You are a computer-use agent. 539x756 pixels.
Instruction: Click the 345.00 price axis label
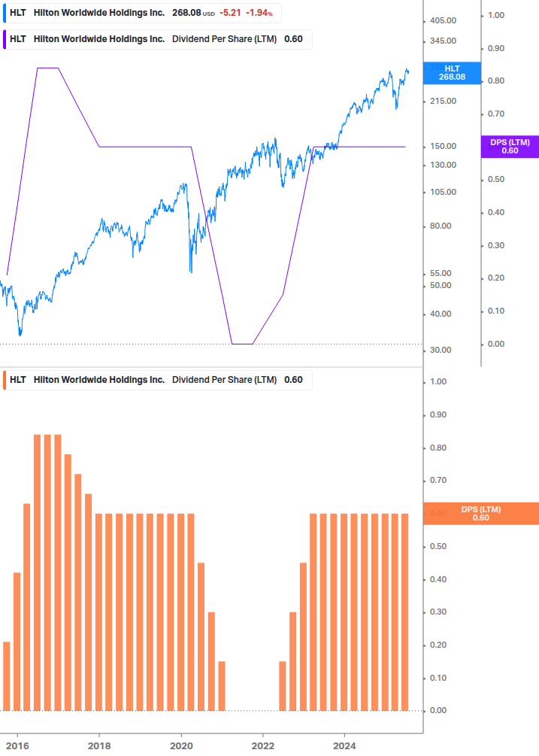443,41
